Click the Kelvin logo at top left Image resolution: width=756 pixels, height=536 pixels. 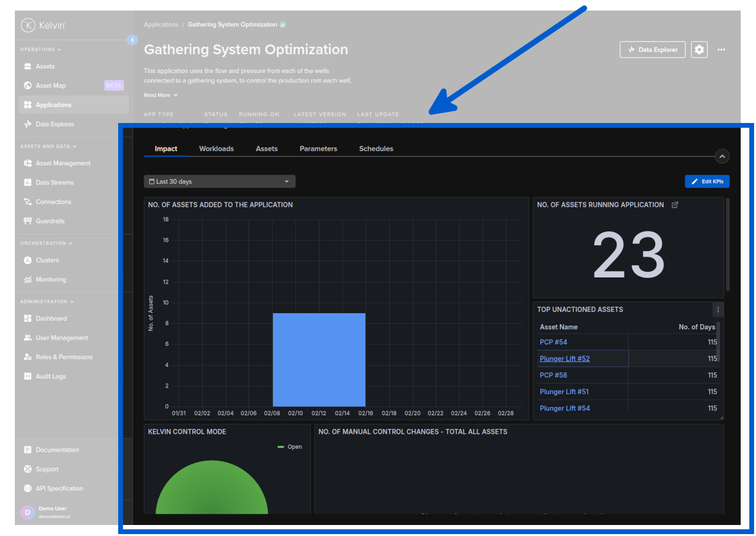coord(43,25)
